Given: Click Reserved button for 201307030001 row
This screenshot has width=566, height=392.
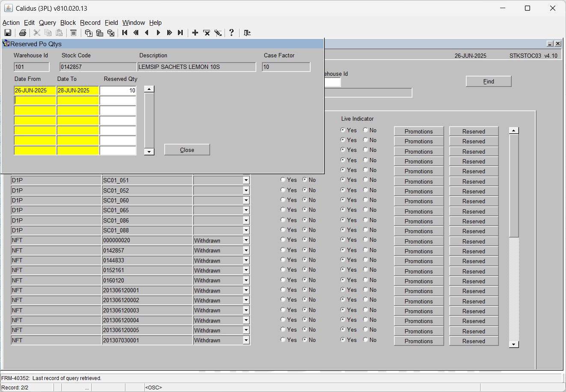Looking at the screenshot, I should click(474, 341).
